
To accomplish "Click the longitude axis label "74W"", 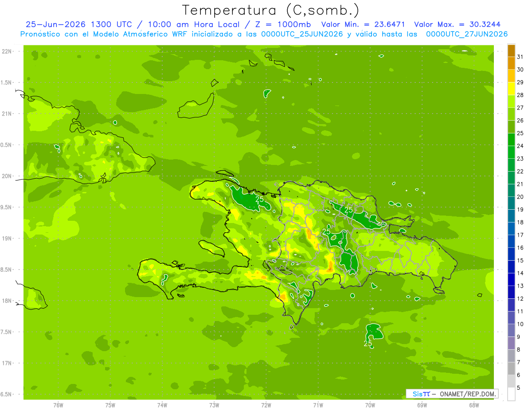I will click(x=162, y=405).
